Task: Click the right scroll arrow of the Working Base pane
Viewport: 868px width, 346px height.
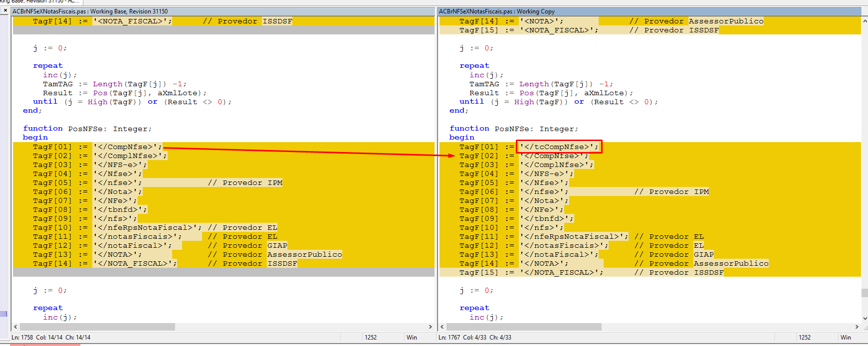Action: tap(431, 327)
